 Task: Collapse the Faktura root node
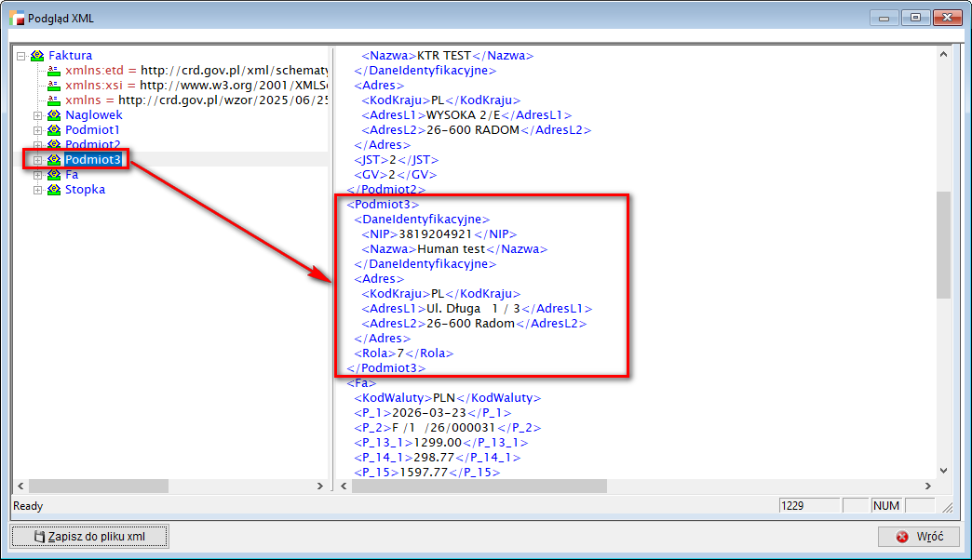point(21,56)
